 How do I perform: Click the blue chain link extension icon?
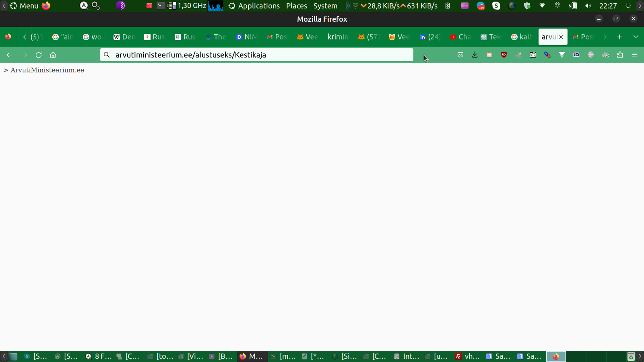(x=547, y=55)
